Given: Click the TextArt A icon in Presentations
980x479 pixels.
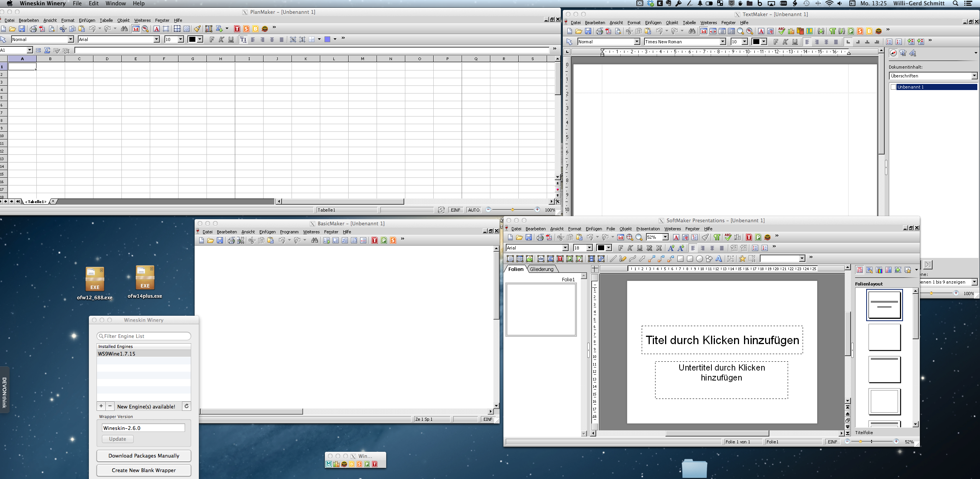Looking at the screenshot, I should (719, 259).
